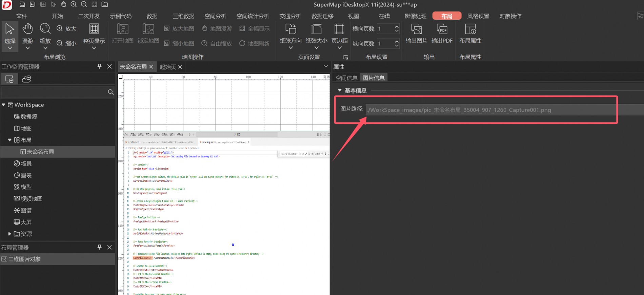Open dropdown arrow under 缩放
Image resolution: width=644 pixels, height=295 pixels.
pos(45,48)
